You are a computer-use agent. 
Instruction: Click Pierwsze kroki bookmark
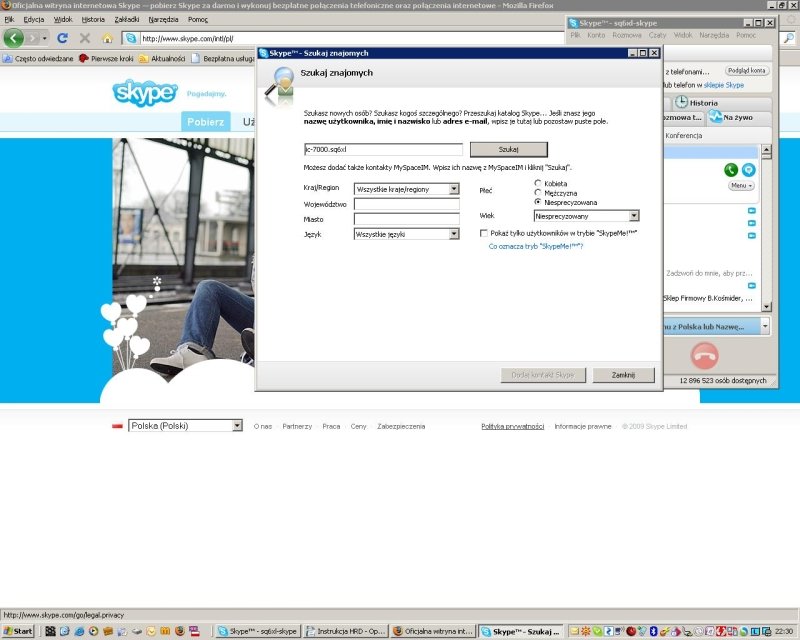(x=107, y=59)
